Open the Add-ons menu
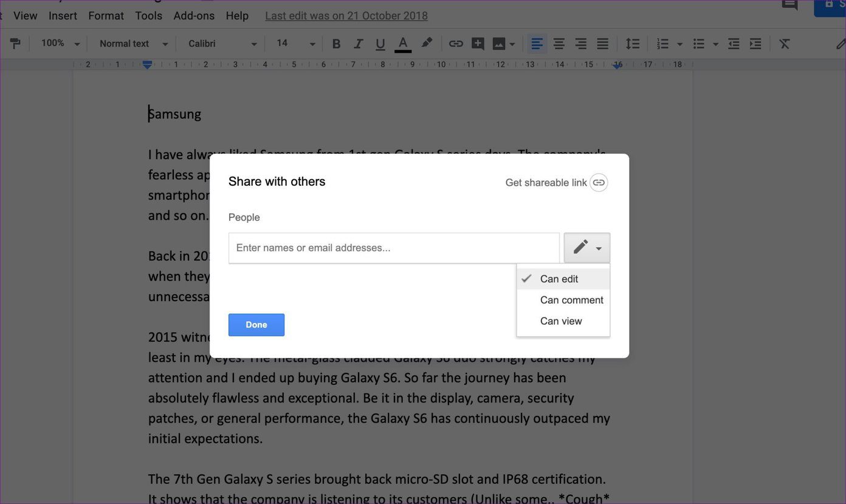 194,16
